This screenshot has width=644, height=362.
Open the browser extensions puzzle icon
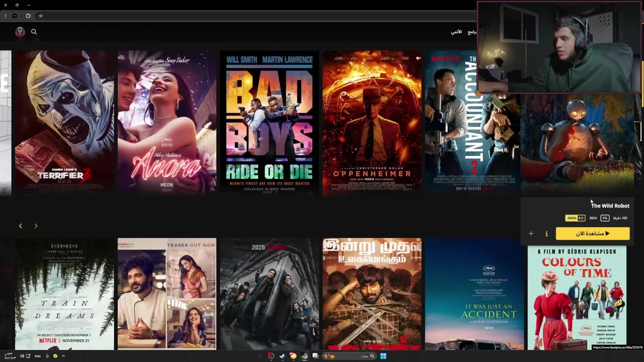click(x=28, y=16)
